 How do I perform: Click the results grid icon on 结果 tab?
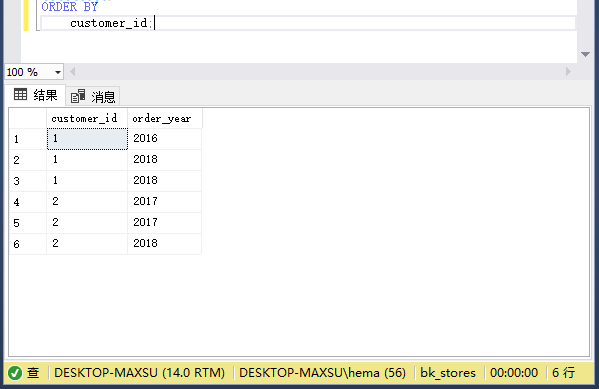(x=21, y=94)
